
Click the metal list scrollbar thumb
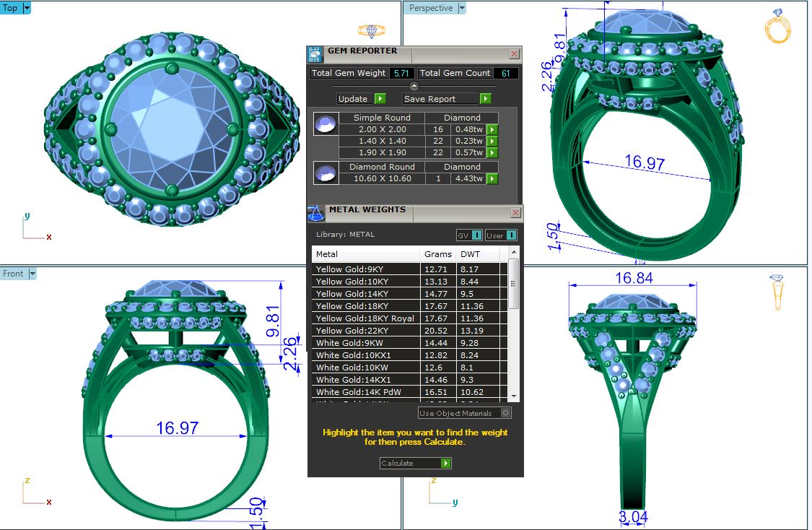click(514, 283)
